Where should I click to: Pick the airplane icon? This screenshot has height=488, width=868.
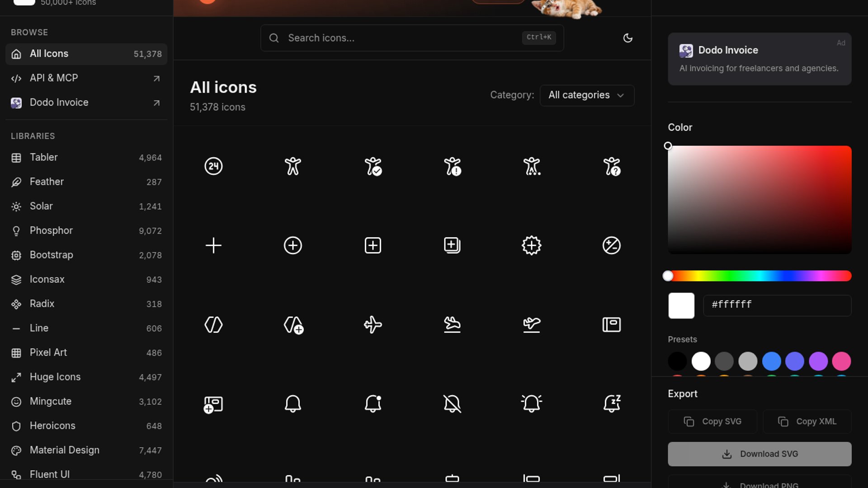tap(373, 324)
